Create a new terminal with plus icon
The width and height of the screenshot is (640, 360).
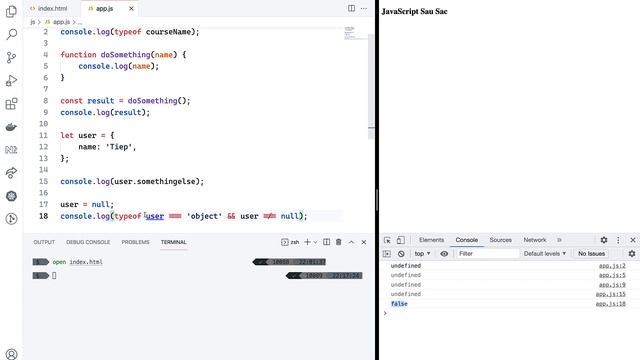[307, 242]
